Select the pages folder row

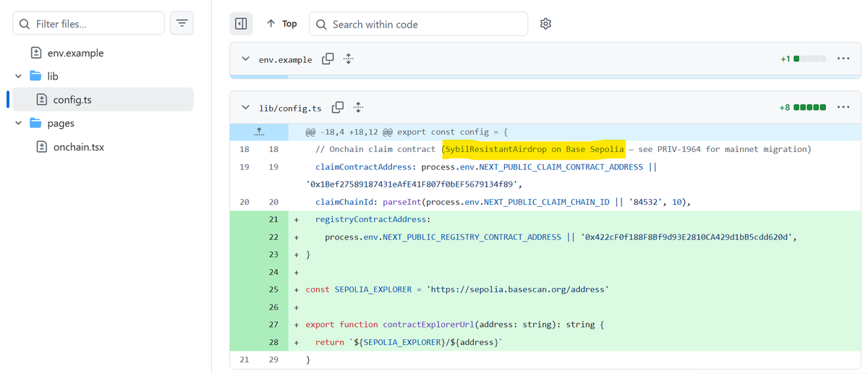[x=103, y=124]
